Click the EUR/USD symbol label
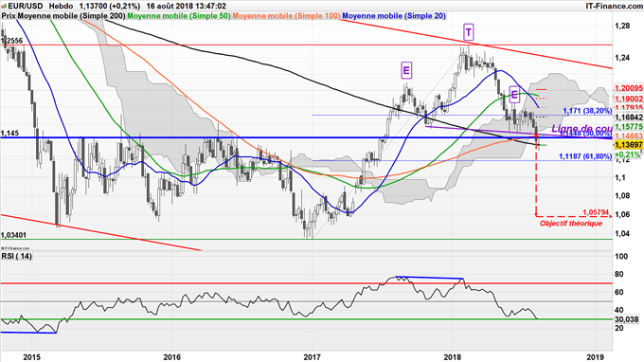Screen dimensions: 644x362 coord(25,7)
